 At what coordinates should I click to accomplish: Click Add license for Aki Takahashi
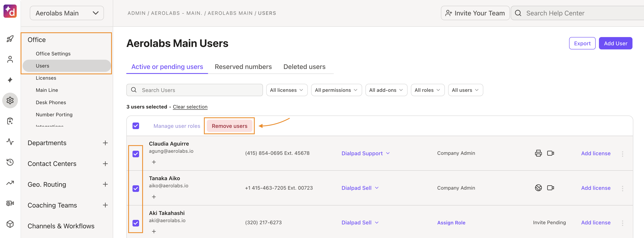[x=595, y=223]
